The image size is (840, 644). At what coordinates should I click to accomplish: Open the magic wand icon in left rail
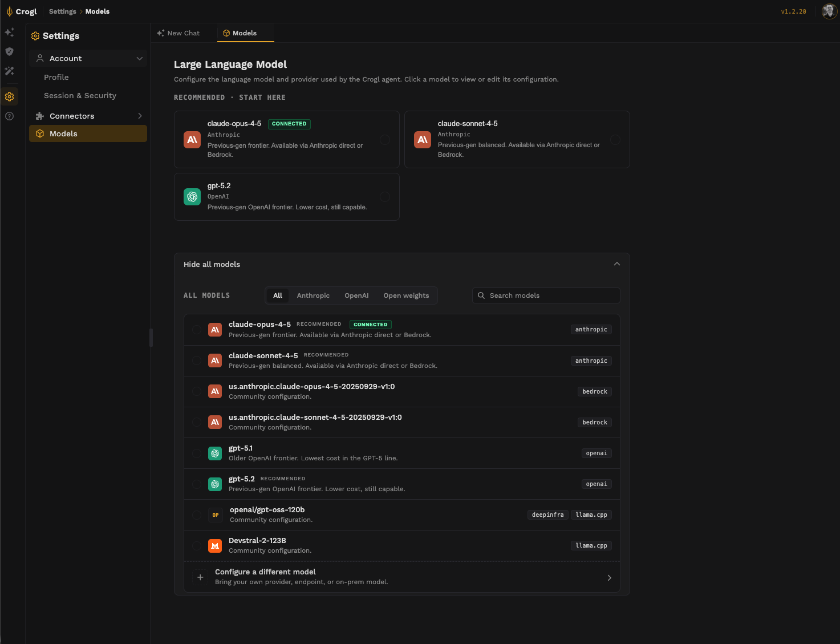click(x=9, y=71)
